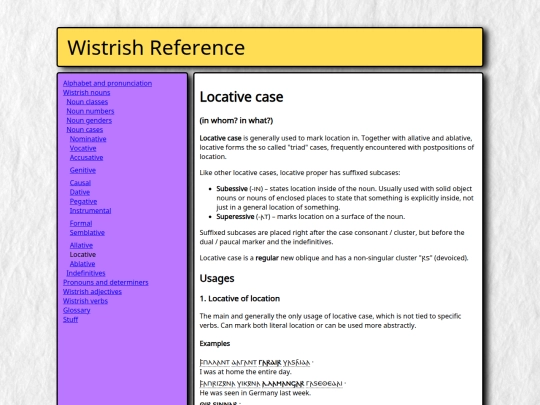Click the Examples label
The image size is (540, 405).
point(215,344)
